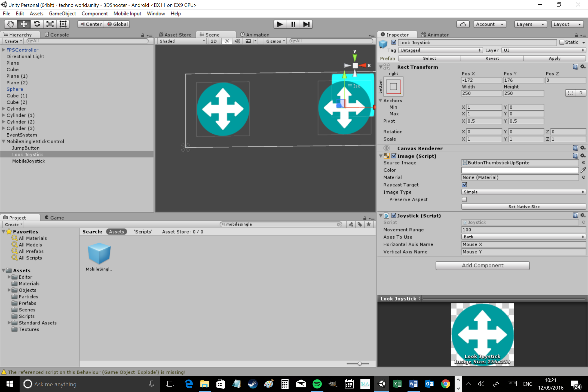This screenshot has width=588, height=392.
Task: Select the Rect Transform tool icon
Action: click(63, 24)
